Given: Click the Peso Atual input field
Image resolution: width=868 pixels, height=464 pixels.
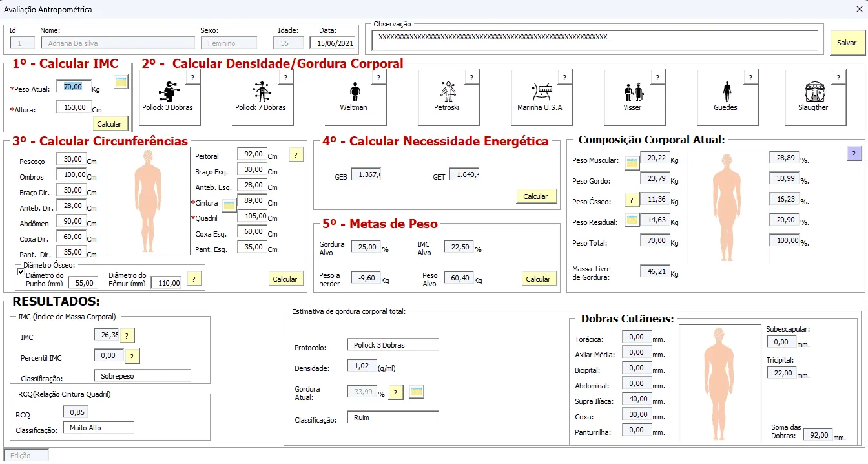Looking at the screenshot, I should (x=74, y=87).
